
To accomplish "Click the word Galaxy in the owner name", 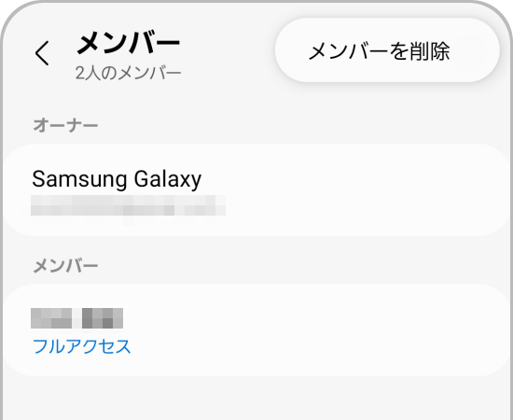I will pyautogui.click(x=168, y=179).
